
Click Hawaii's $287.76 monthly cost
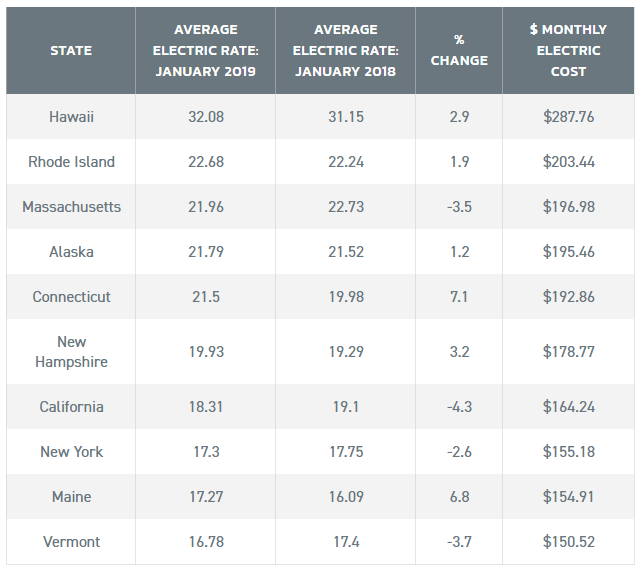(x=566, y=117)
